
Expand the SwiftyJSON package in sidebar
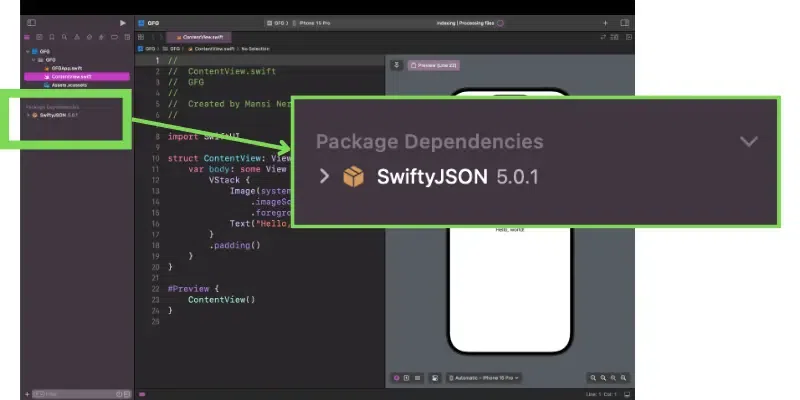[x=28, y=115]
